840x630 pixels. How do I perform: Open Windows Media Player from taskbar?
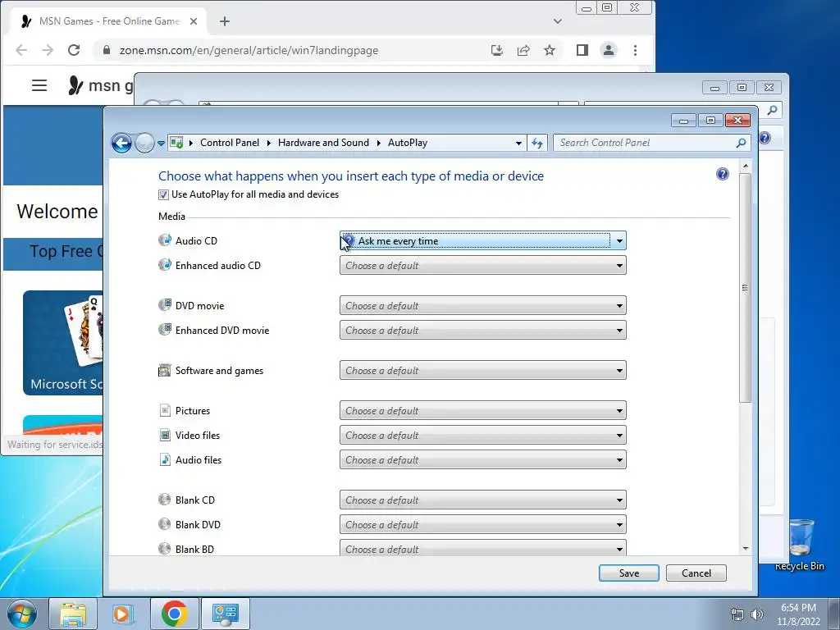[123, 614]
